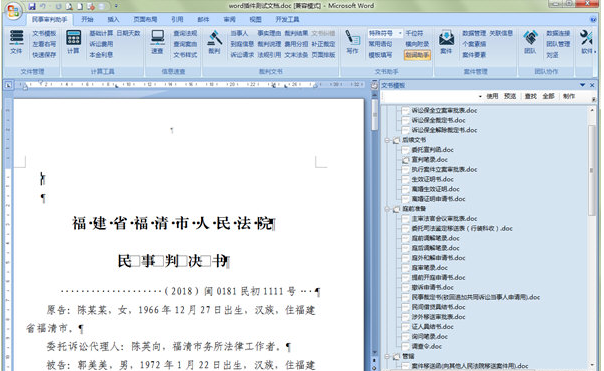Click the ruler tab selector icon

click(8, 85)
